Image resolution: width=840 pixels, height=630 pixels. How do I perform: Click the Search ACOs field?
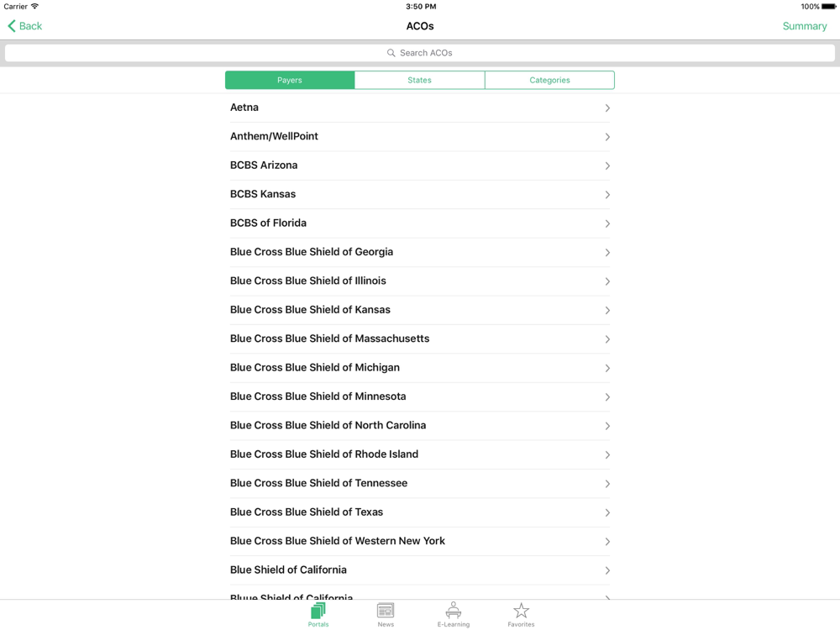click(420, 52)
